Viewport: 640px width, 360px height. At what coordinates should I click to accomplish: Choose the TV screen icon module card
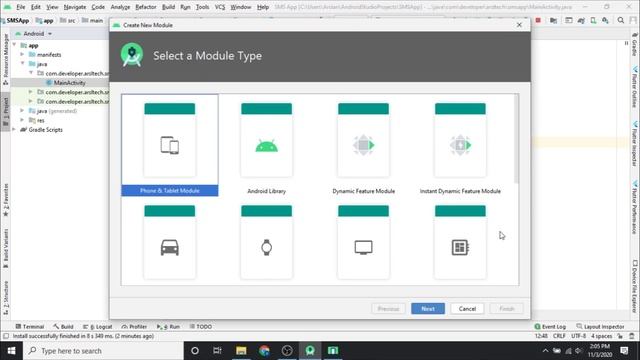(363, 243)
